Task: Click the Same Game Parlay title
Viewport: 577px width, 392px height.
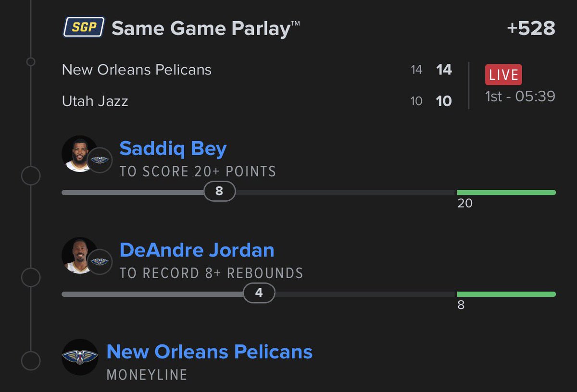Action: (206, 28)
